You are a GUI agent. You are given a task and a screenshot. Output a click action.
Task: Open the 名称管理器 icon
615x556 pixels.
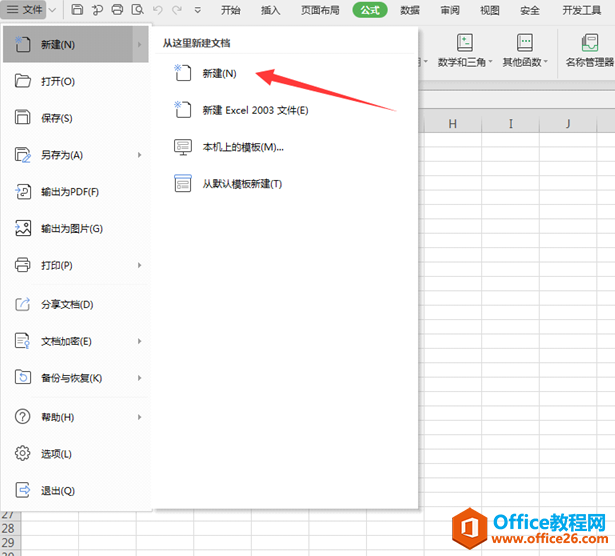[590, 42]
